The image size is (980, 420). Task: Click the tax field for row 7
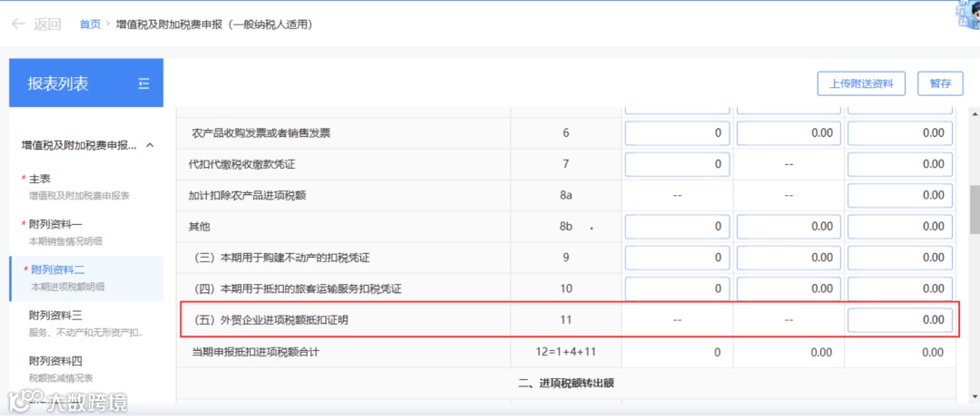[x=900, y=164]
